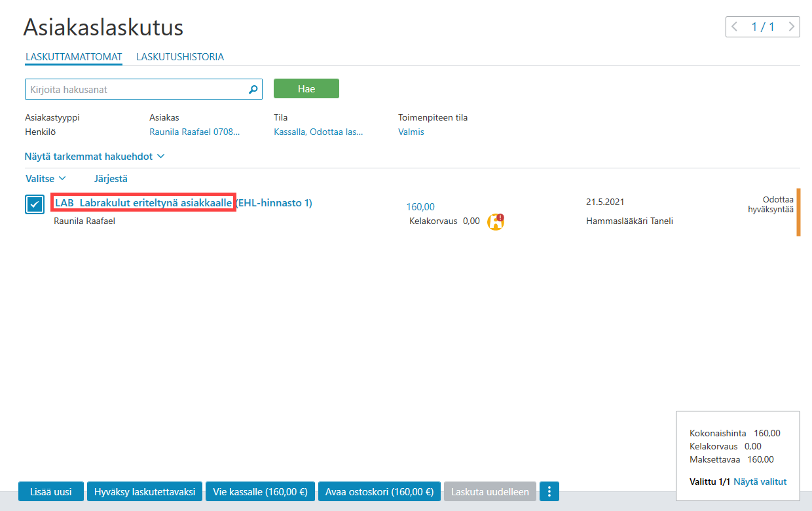Open Näytä valitut link in summary box
Viewport: 812px width, 511px height.
point(760,482)
